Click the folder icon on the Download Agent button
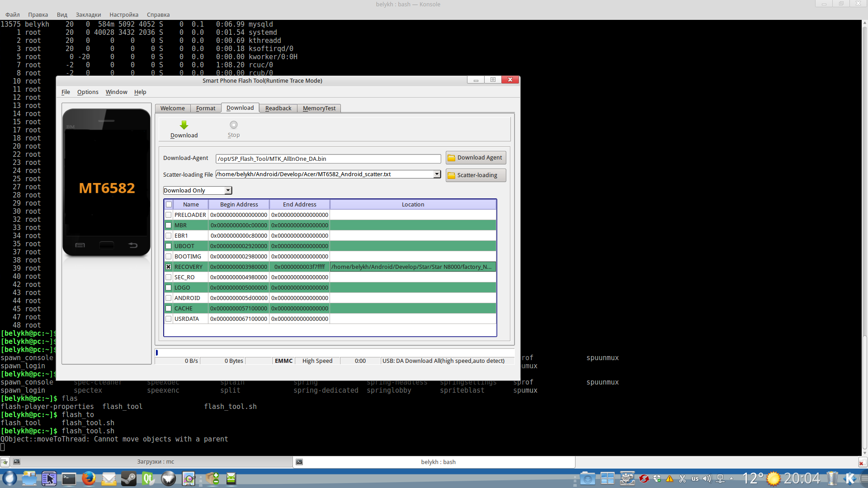Viewport: 868px width, 488px height. click(451, 158)
